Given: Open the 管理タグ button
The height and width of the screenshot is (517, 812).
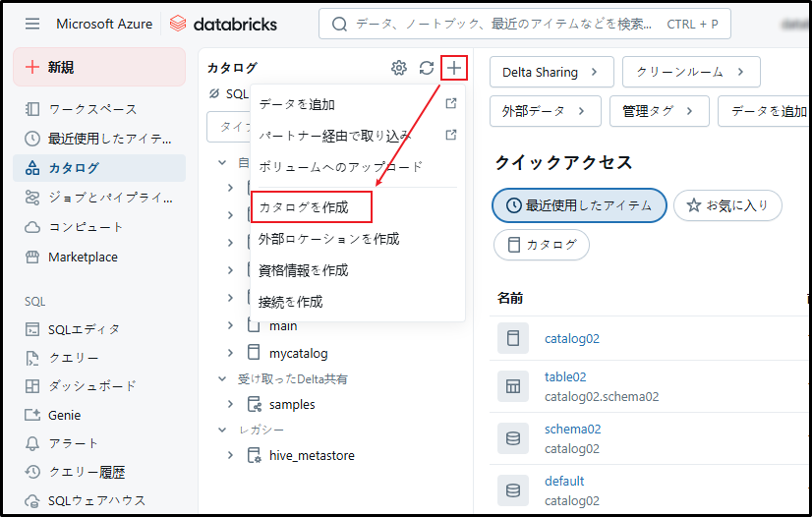Looking at the screenshot, I should [x=660, y=111].
